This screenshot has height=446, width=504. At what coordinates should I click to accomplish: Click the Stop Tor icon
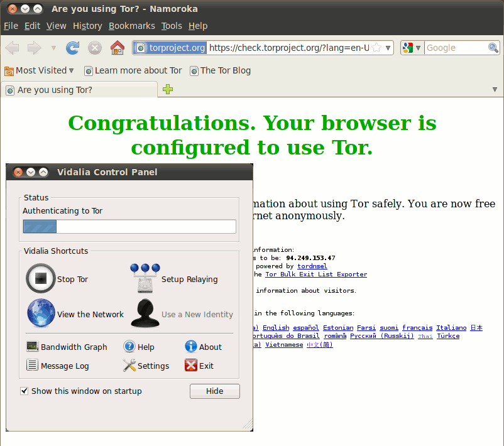click(41, 279)
